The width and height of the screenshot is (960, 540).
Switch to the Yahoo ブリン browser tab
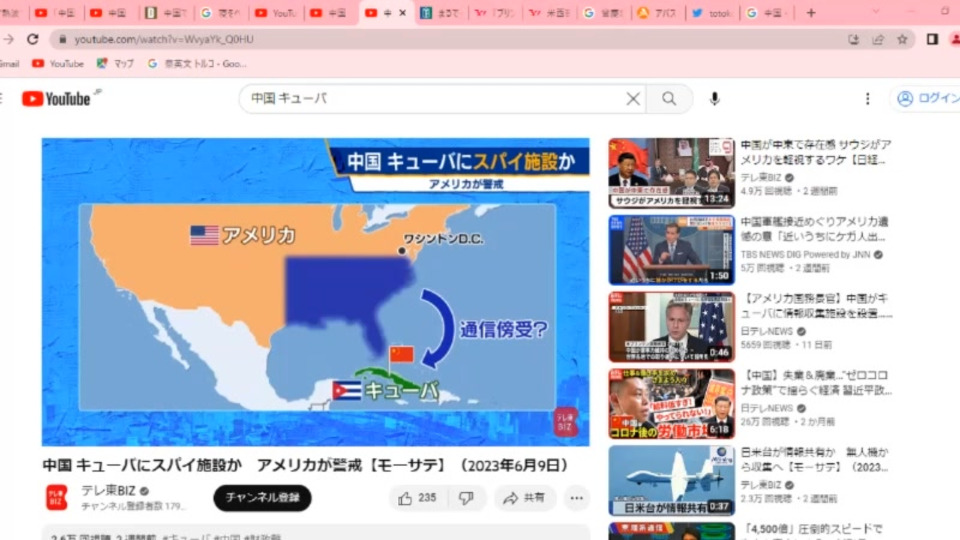[x=495, y=13]
